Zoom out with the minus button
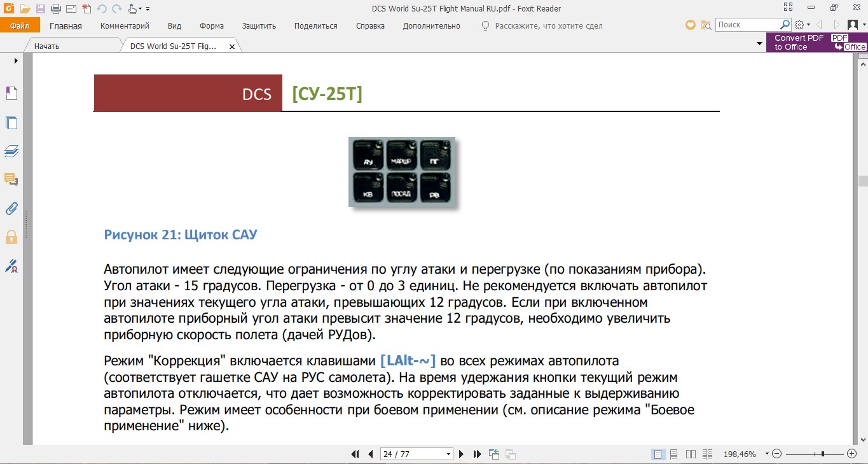 [x=777, y=454]
